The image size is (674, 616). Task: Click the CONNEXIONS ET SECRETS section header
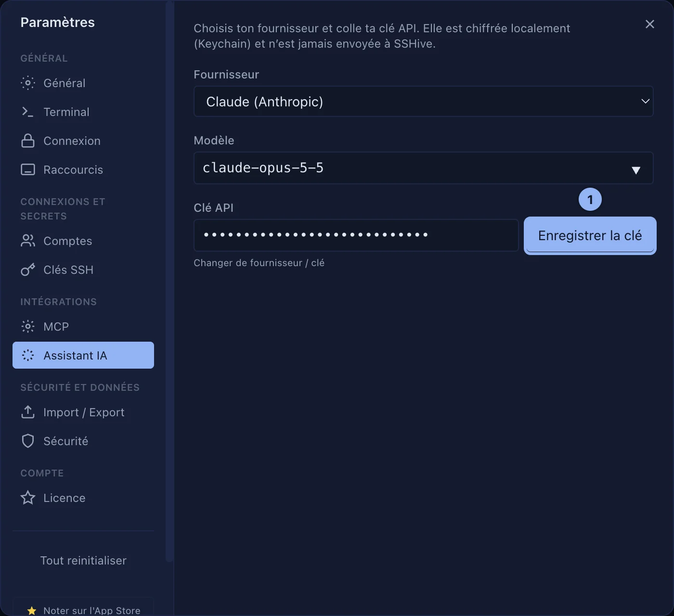pos(63,209)
